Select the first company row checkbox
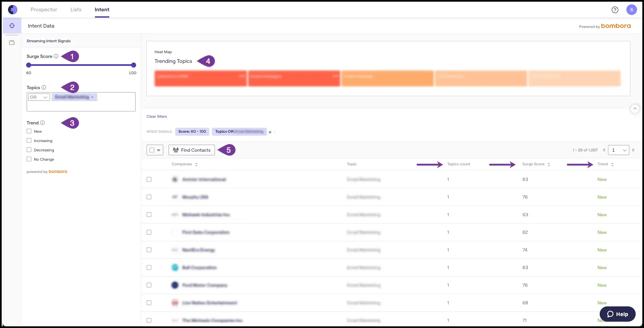Viewport: 644px width, 328px height. [149, 179]
